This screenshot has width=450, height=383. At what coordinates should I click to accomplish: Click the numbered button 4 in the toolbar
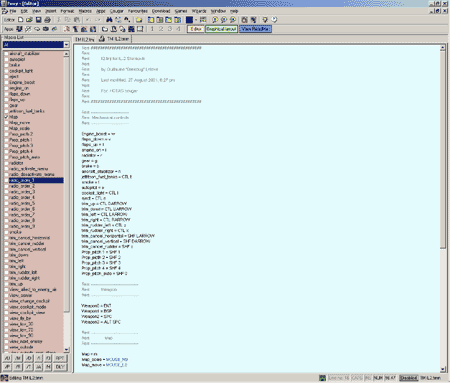pyautogui.click(x=178, y=29)
